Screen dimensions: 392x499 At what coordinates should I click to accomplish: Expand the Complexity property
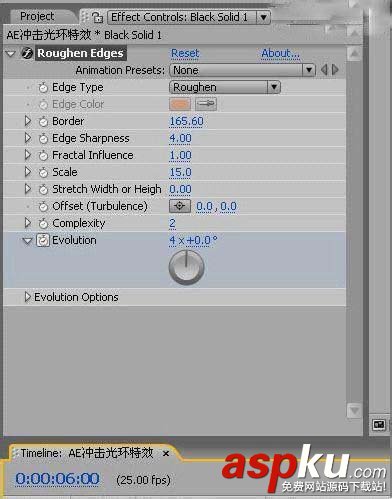[x=28, y=223]
